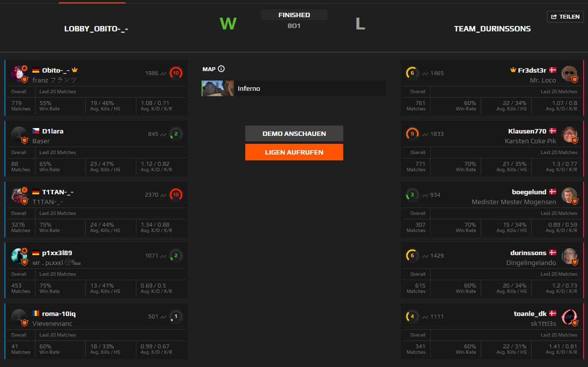This screenshot has width=588, height=367.
Task: Open toanle_dk player profile name
Action: pyautogui.click(x=530, y=314)
